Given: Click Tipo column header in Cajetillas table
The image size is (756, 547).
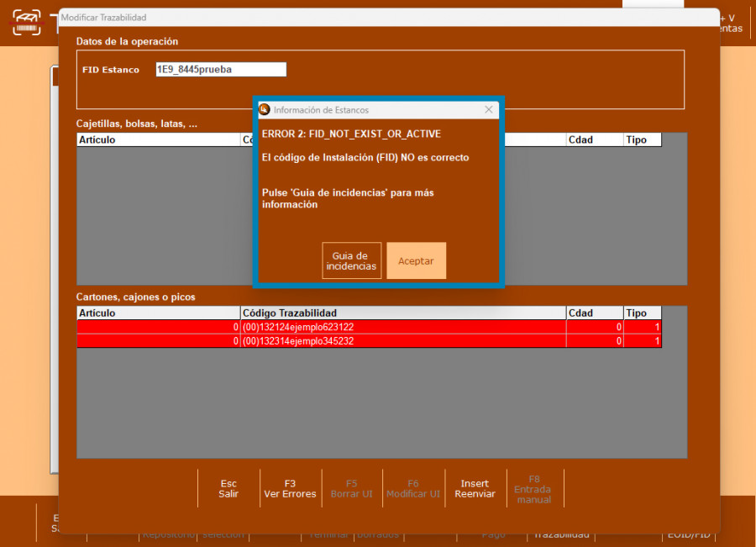Looking at the screenshot, I should 642,140.
